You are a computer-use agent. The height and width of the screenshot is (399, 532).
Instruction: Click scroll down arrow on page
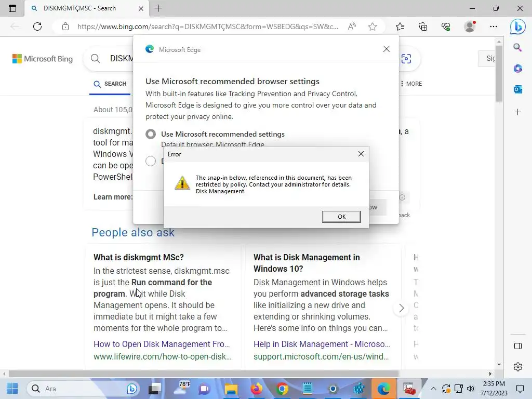(x=499, y=365)
